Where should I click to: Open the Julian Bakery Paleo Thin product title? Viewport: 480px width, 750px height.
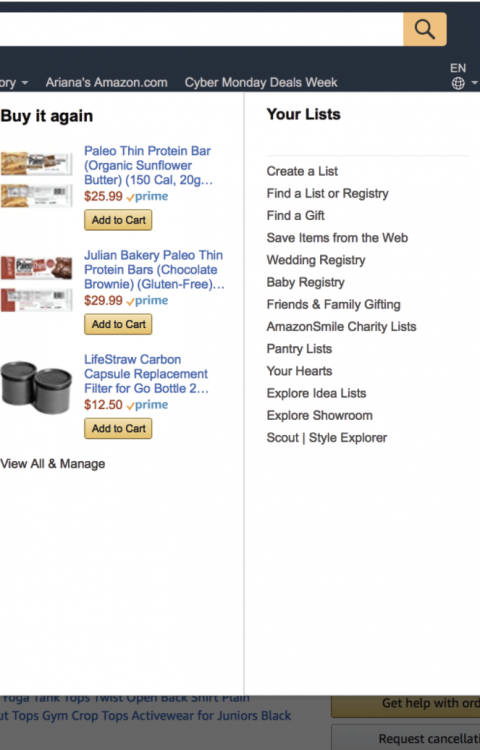pos(154,269)
